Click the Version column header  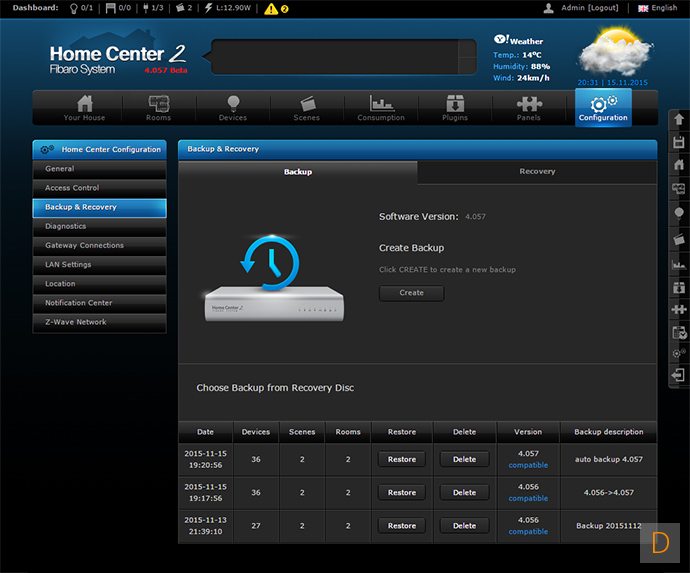pos(528,432)
